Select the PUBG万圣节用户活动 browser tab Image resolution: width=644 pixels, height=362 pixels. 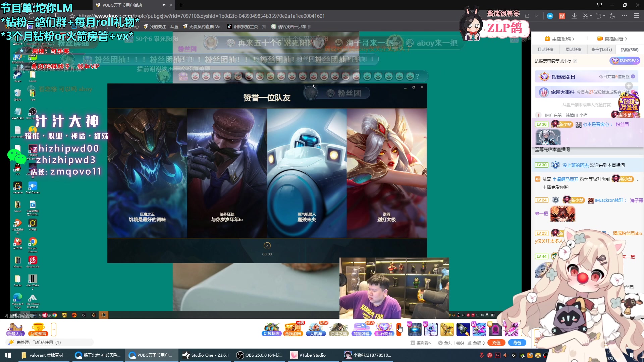[x=133, y=5]
